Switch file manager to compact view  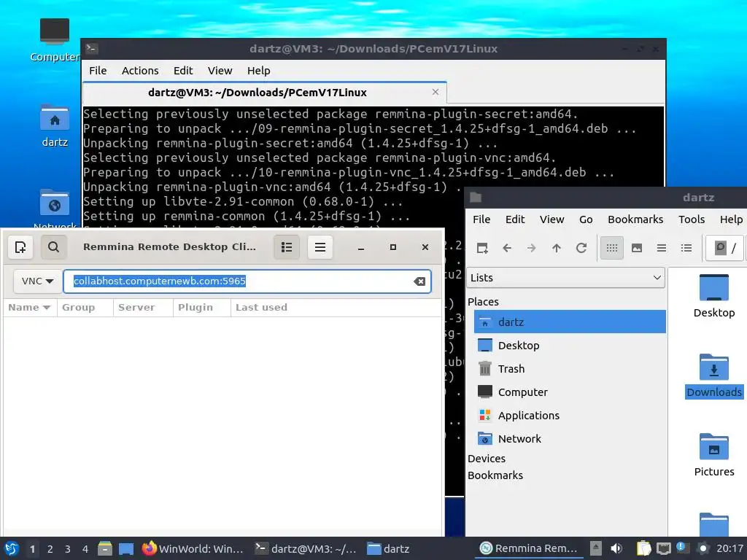(661, 248)
